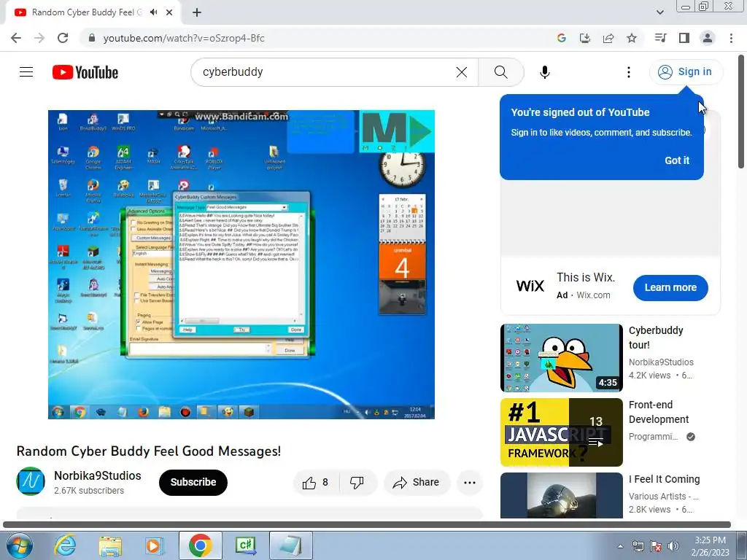Dismiss the tooltip with Got it

click(x=677, y=160)
